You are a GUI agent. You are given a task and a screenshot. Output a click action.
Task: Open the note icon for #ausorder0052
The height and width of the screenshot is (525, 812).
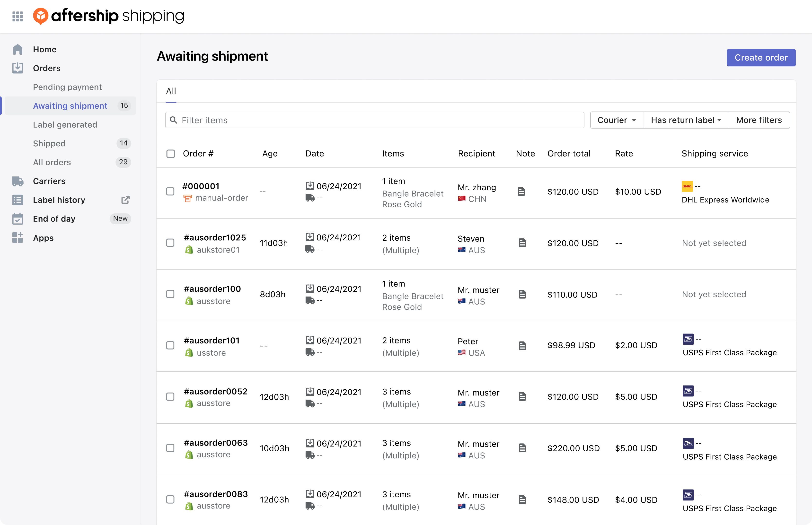coord(522,396)
